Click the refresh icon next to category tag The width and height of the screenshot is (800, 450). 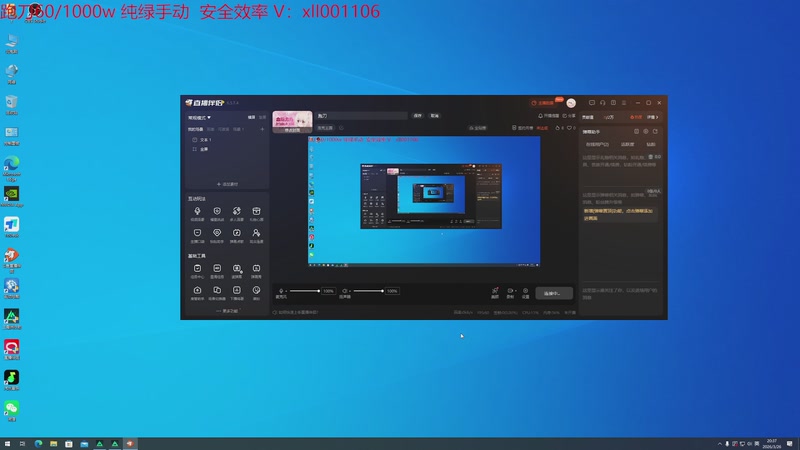tap(341, 128)
